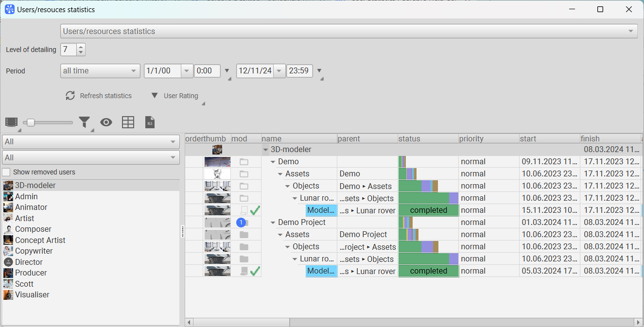Open the second All filter dropdown

pos(91,157)
